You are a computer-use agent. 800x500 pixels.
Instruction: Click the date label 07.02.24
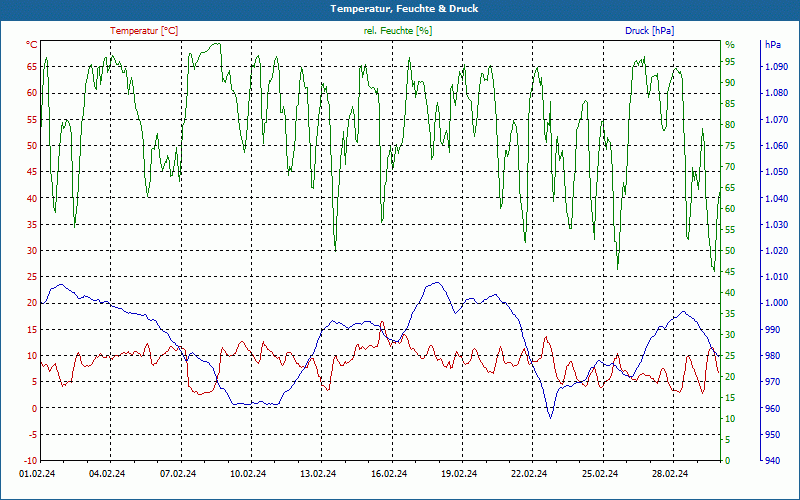[178, 474]
